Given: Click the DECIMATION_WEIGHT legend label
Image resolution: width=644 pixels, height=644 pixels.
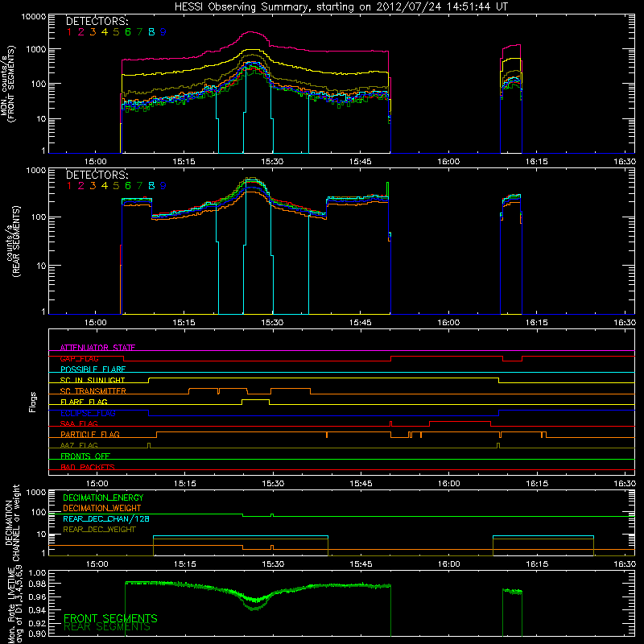Looking at the screenshot, I should [102, 508].
